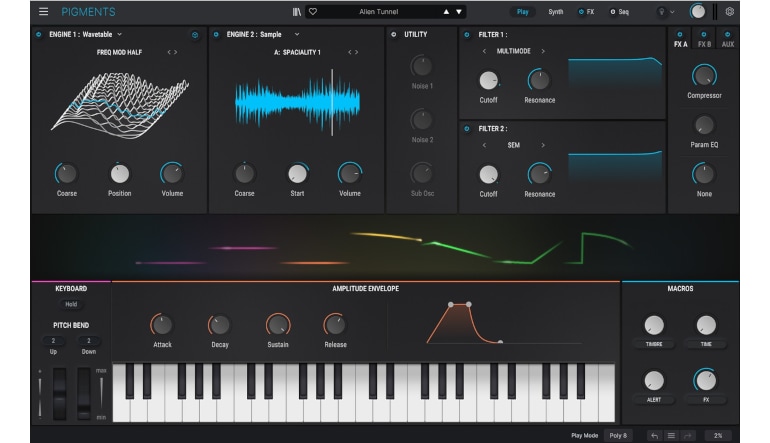Screen dimensions: 770x443
Task: Open the Poly 8 play mode menu
Action: tap(618, 436)
